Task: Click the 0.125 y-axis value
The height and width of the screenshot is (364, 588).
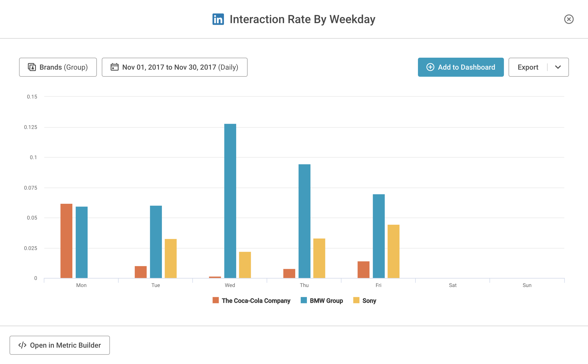Action: pyautogui.click(x=30, y=127)
